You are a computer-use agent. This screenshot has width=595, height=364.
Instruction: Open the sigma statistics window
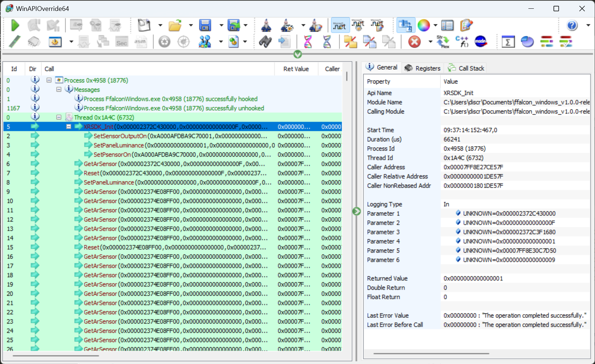click(x=508, y=42)
